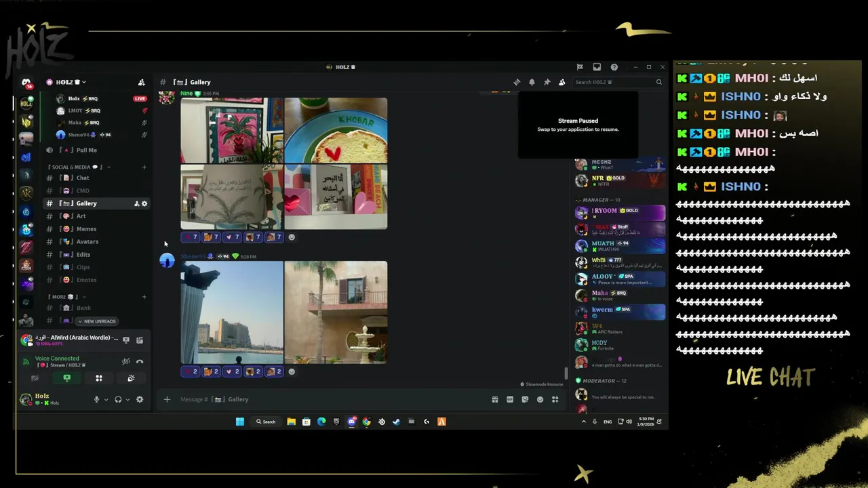This screenshot has height=488, width=868.
Task: Disconnect from voice call
Action: [140, 361]
